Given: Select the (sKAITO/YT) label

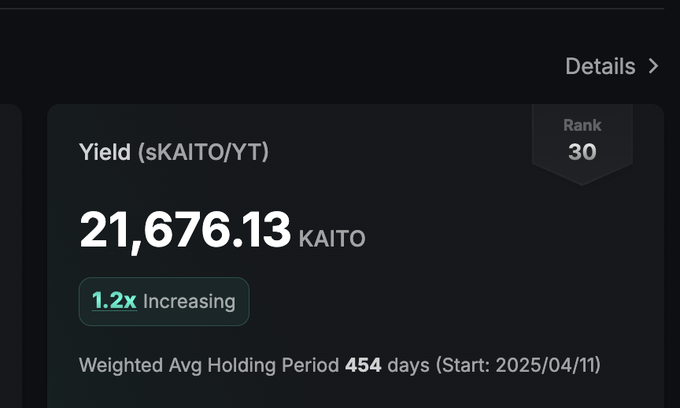Looking at the screenshot, I should click(x=203, y=152).
